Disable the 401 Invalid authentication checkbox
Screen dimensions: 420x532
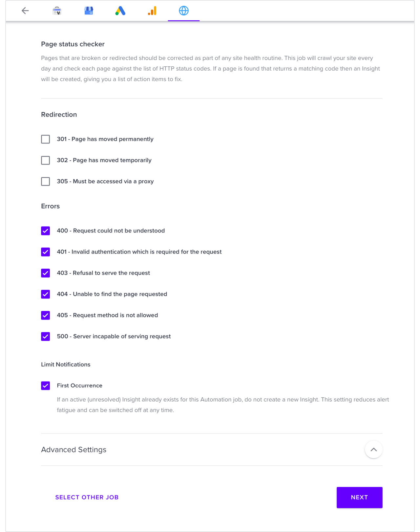(46, 252)
